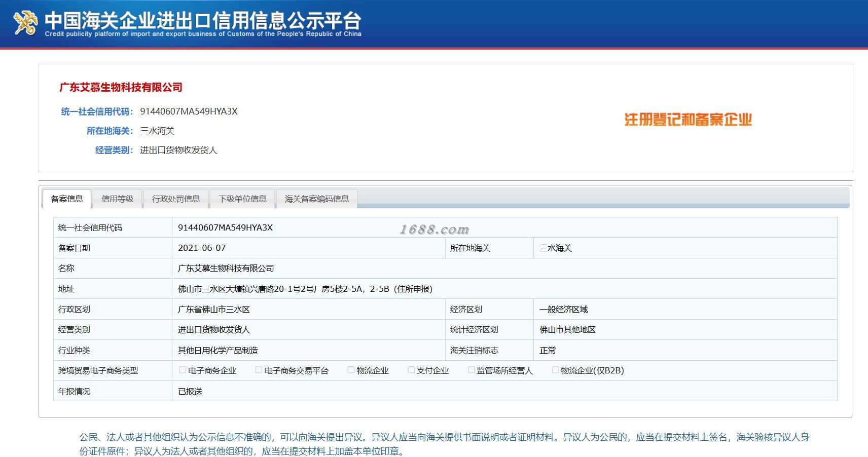
Task: Click the orange 注册登记和备案企业 status label
Action: [688, 120]
